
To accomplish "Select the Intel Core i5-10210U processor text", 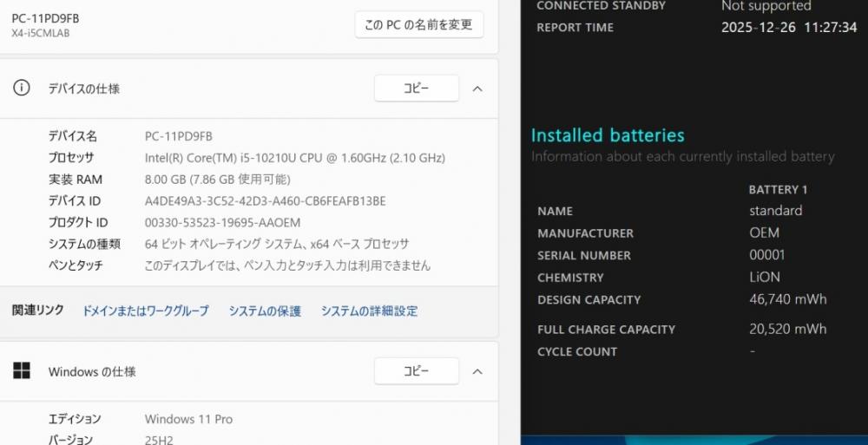I will pos(295,158).
